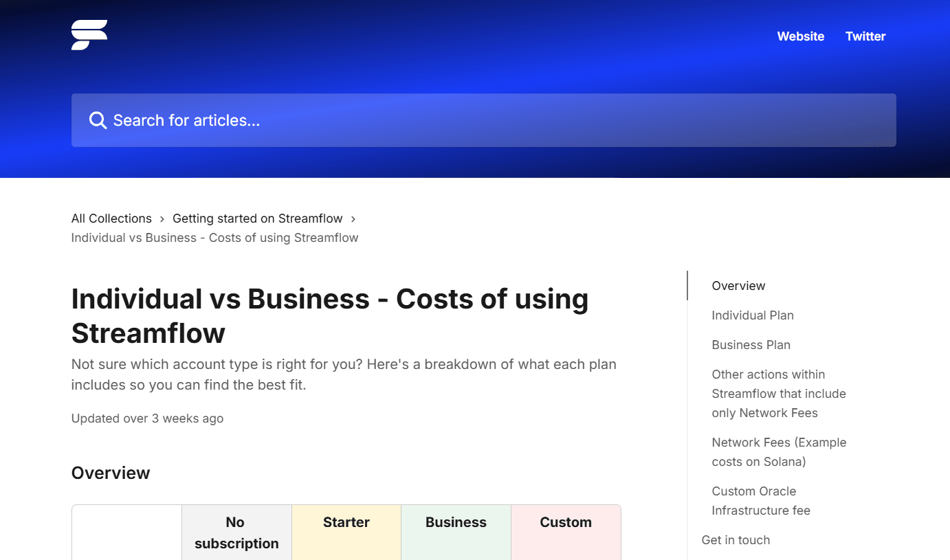Jump to Individual Plan section

tap(753, 315)
